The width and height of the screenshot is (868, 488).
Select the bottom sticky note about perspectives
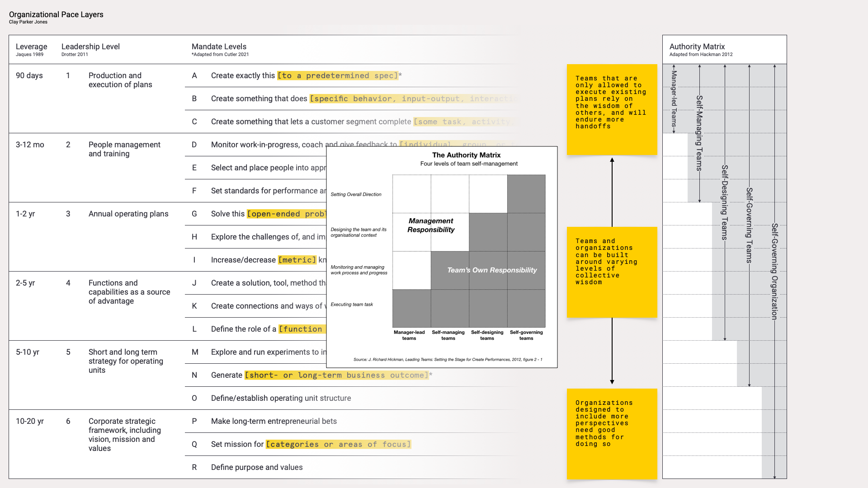click(x=611, y=434)
